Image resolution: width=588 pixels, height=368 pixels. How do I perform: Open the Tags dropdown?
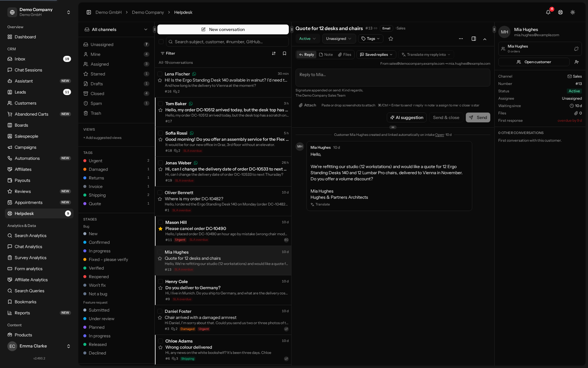[371, 39]
